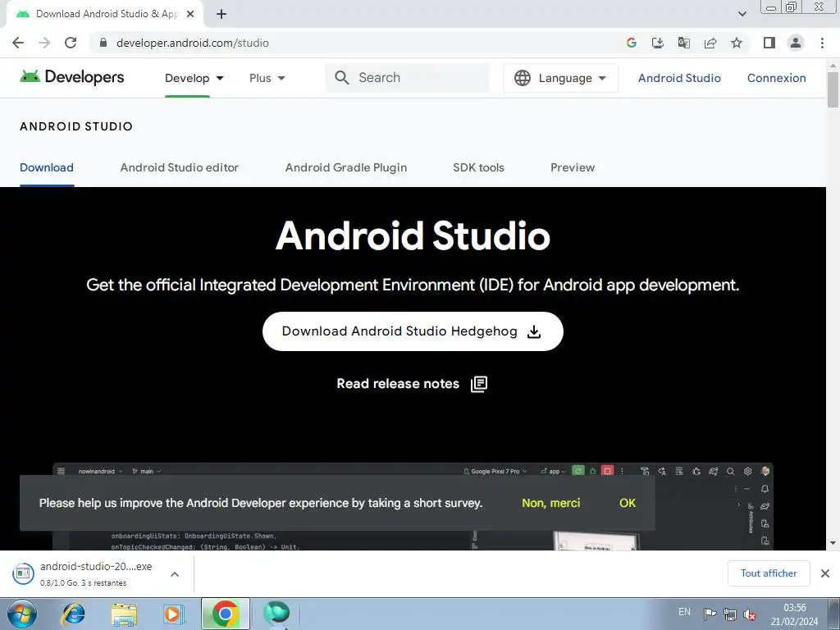840x630 pixels.
Task: Bookmark this page with the star icon
Action: 737,43
